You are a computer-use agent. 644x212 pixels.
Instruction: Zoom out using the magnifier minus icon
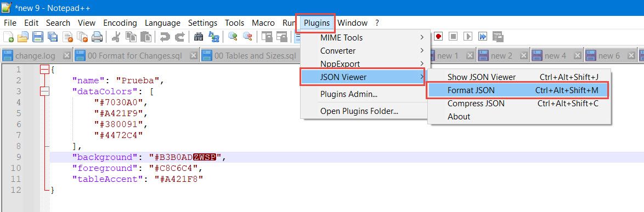[x=247, y=37]
